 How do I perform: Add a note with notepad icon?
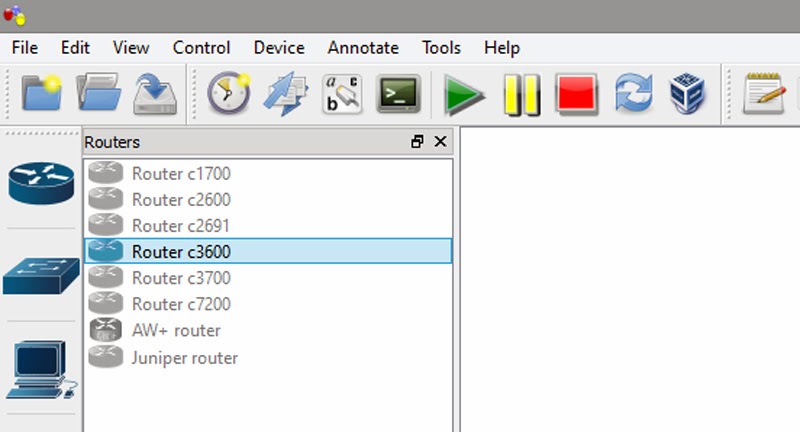764,93
